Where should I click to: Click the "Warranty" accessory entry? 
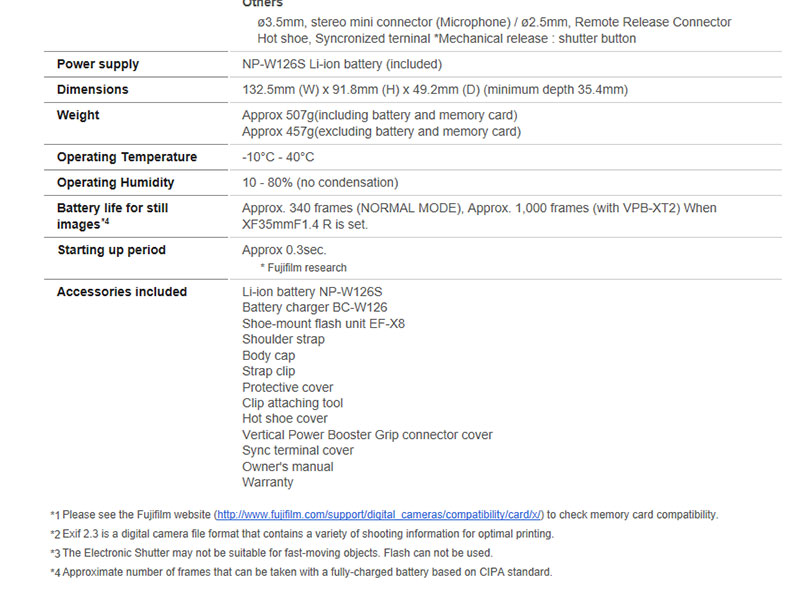268,483
